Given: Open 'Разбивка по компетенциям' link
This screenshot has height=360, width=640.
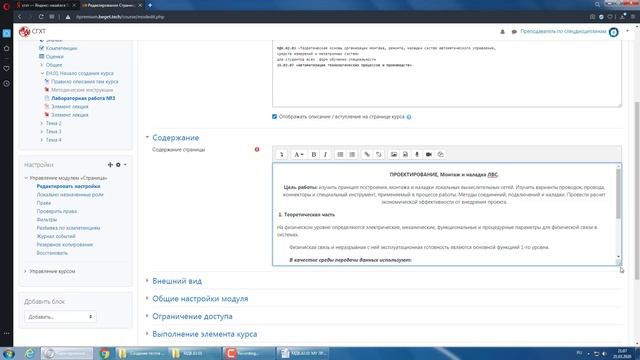Looking at the screenshot, I should pos(68,228).
